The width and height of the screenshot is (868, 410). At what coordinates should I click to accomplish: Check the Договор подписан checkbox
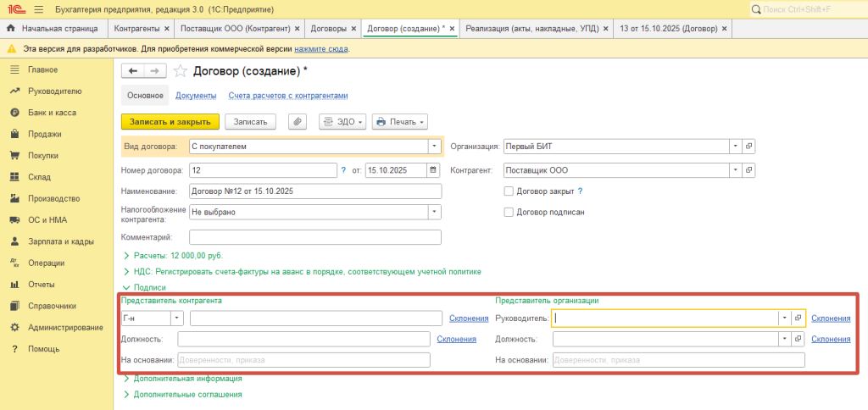pos(509,212)
